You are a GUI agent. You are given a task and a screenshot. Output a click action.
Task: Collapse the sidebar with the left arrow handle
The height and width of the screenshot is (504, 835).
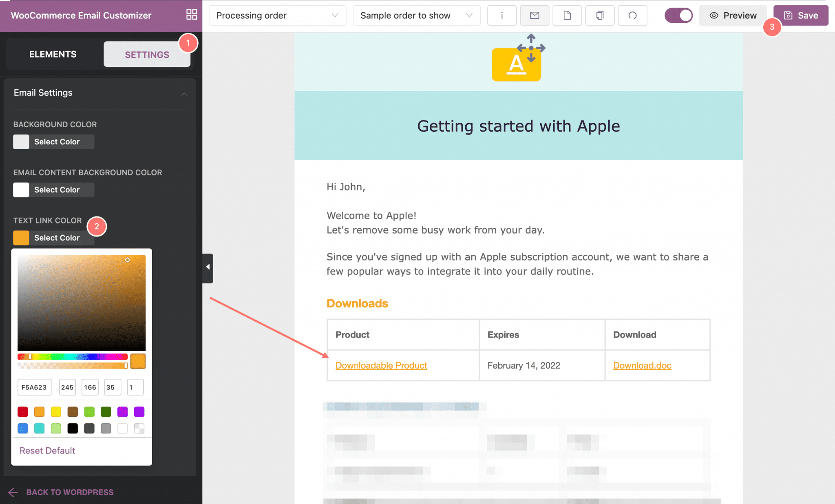pyautogui.click(x=208, y=268)
